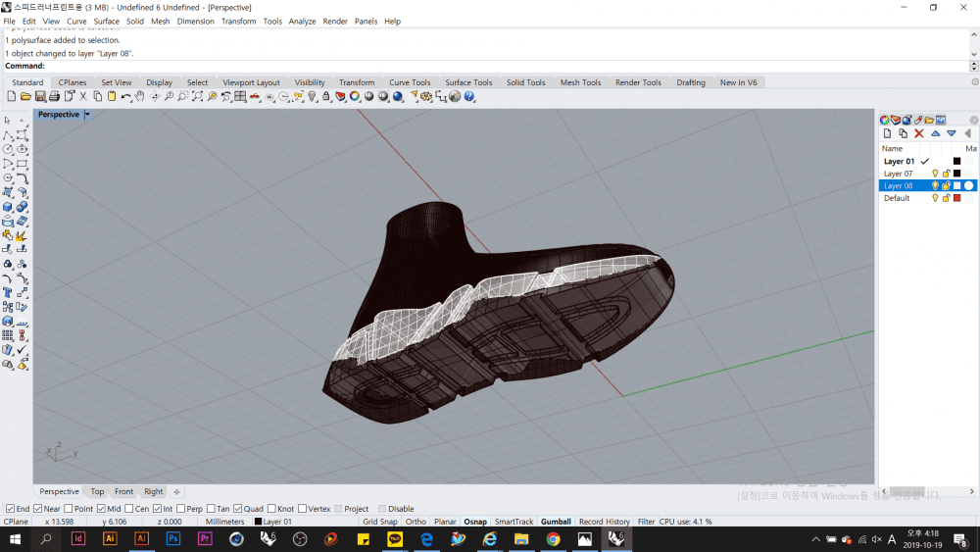This screenshot has width=980, height=552.
Task: Show hidden system tray icons chevron
Action: click(x=815, y=539)
